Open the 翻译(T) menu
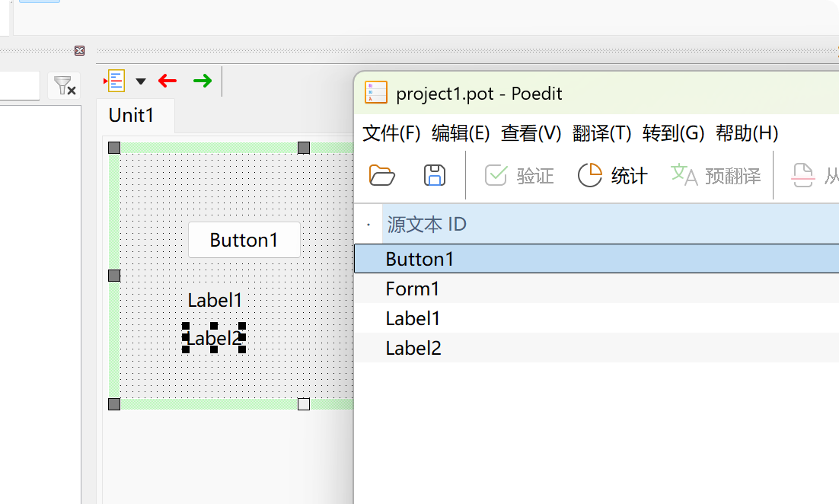 click(601, 133)
